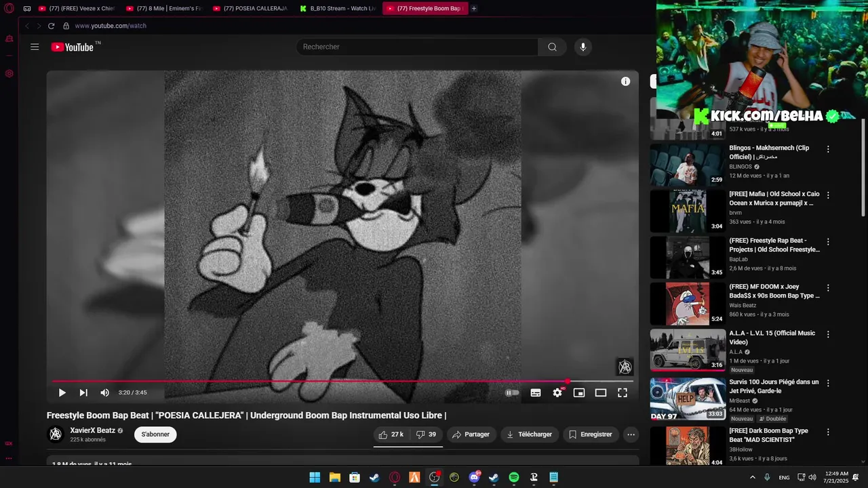Screen dimensions: 868x488
Task: Skip to the next video
Action: click(x=83, y=392)
